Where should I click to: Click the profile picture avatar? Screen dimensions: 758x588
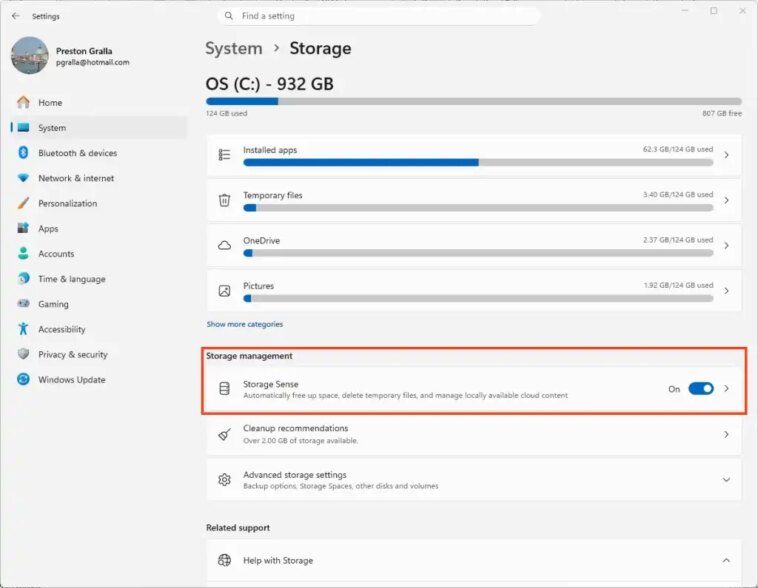click(29, 55)
